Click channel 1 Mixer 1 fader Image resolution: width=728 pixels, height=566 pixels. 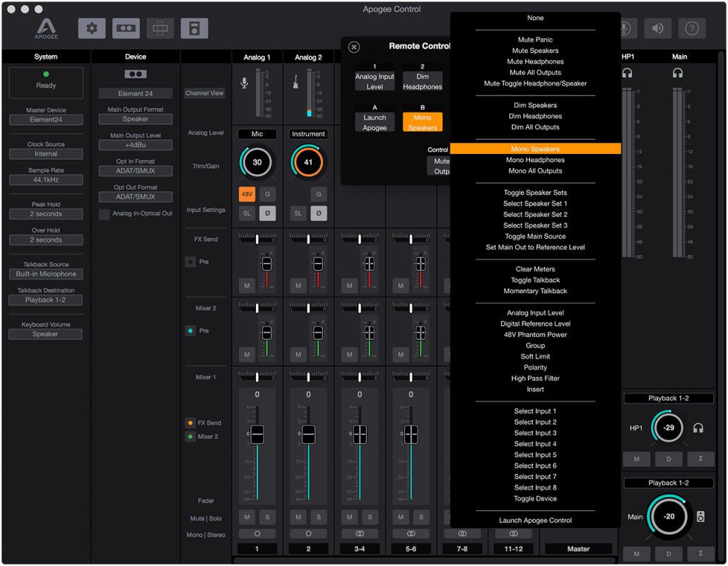pyautogui.click(x=257, y=434)
